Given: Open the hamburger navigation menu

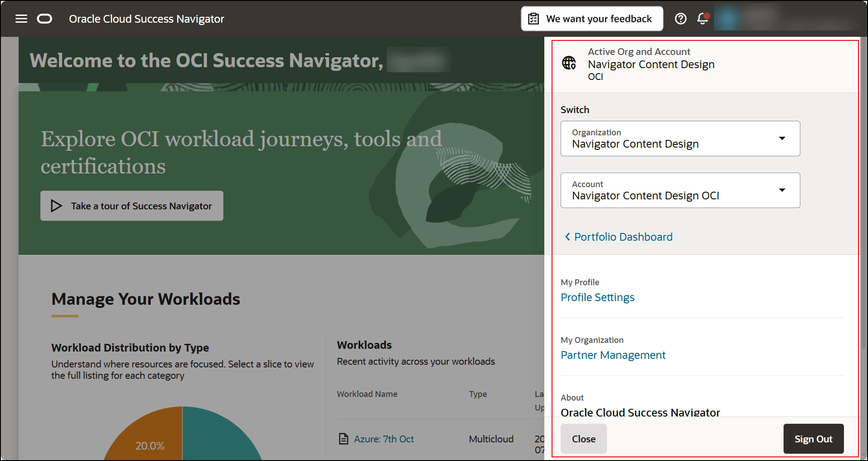Looking at the screenshot, I should (21, 19).
